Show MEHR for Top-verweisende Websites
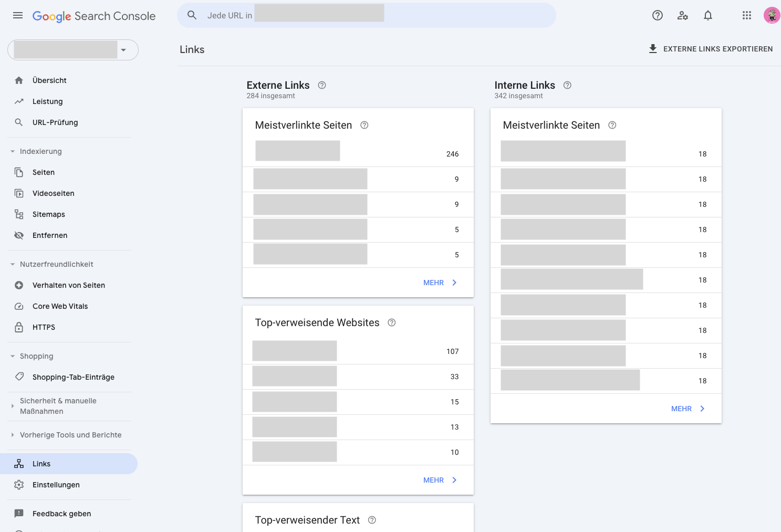The width and height of the screenshot is (781, 532). tap(441, 479)
